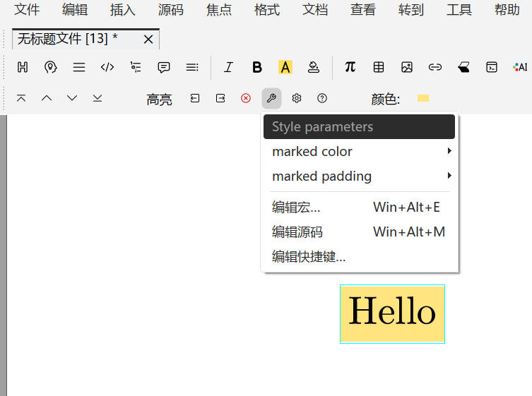Click the yellow highlight A icon
Screen dimensions: 532x396
285,67
